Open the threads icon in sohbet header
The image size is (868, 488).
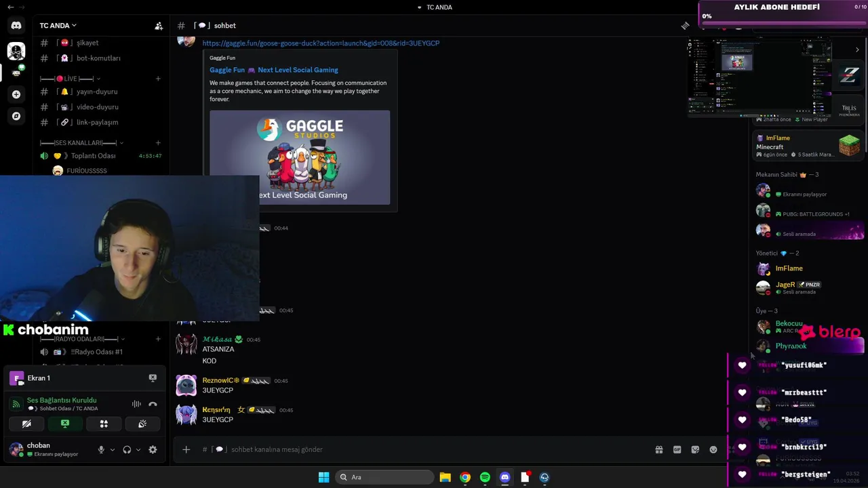coord(685,26)
